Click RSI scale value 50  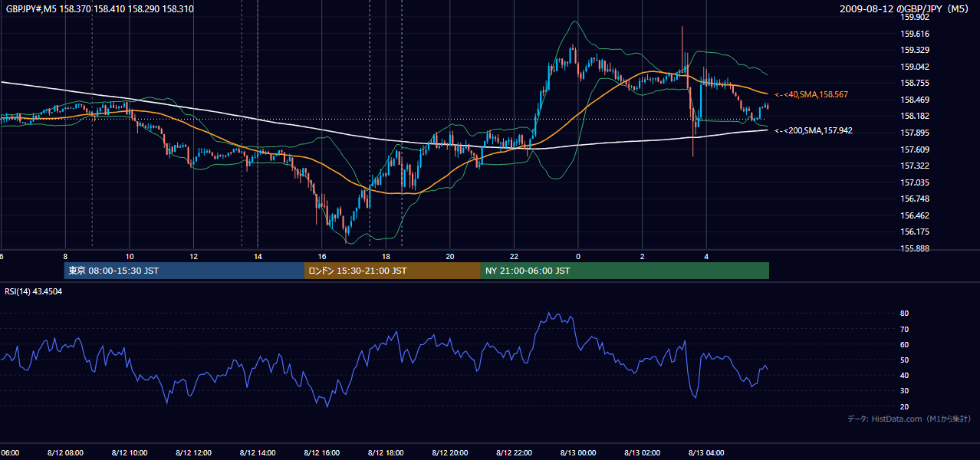point(904,360)
